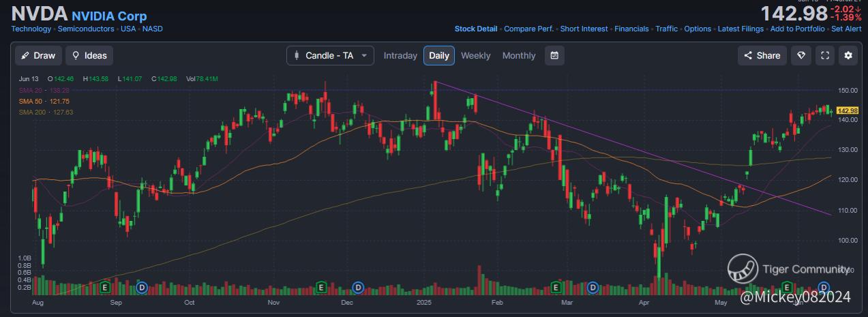Open Latest Filings link
868x317 pixels.
coord(740,29)
